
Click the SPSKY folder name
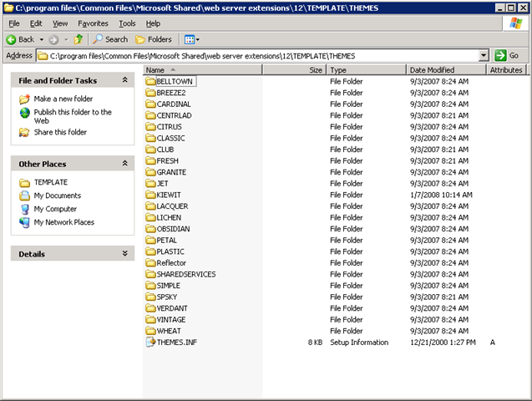click(166, 297)
